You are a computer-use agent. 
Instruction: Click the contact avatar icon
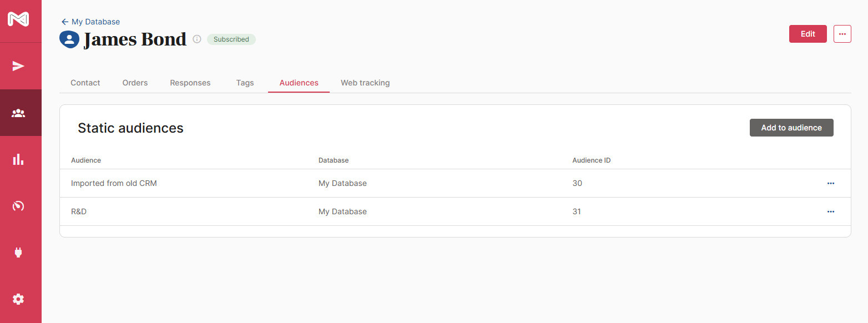[69, 39]
